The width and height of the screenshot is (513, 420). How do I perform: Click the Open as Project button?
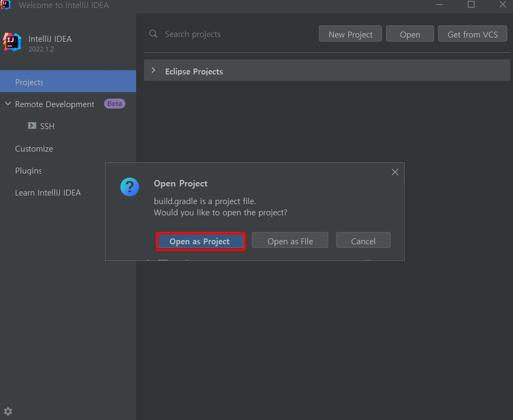(x=200, y=241)
